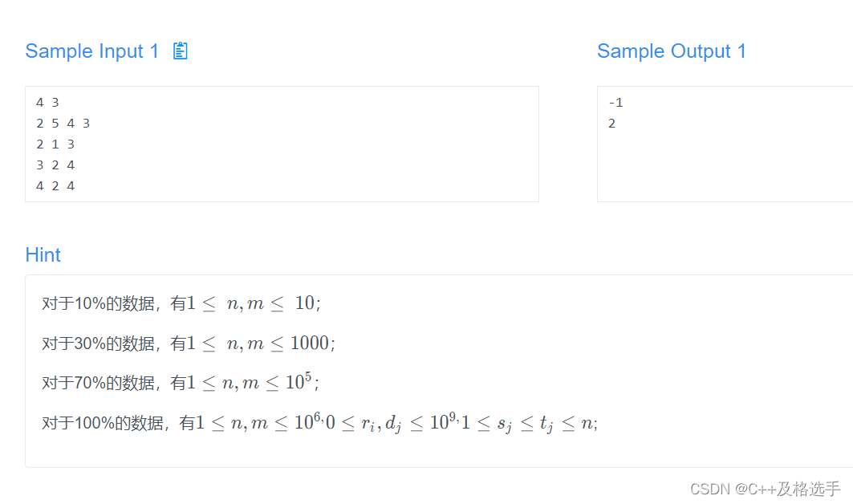Click the Sample Input 1 heading
Image resolution: width=853 pixels, height=504 pixels.
92,51
